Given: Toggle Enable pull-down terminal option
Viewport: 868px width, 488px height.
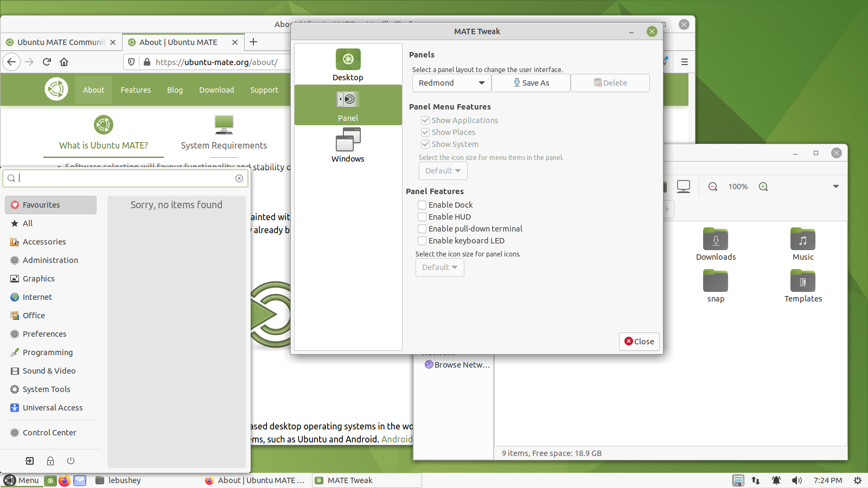Looking at the screenshot, I should [422, 229].
